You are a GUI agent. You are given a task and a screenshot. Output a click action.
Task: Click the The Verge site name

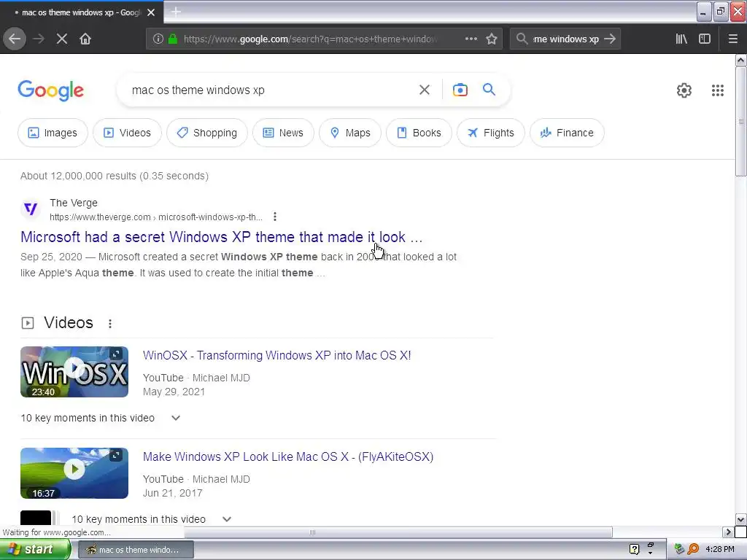click(74, 203)
